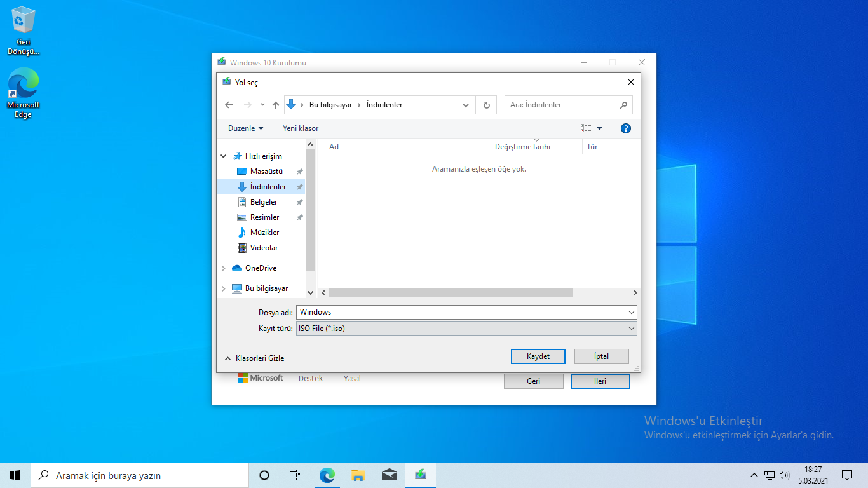This screenshot has height=488, width=868.
Task: Open the recent locations chevron
Action: (262, 105)
